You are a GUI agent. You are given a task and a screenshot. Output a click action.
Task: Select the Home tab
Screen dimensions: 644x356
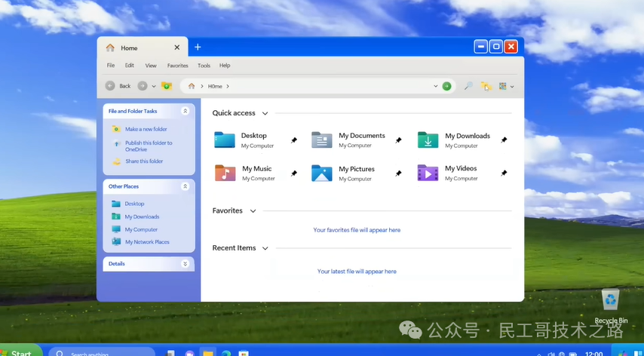142,48
